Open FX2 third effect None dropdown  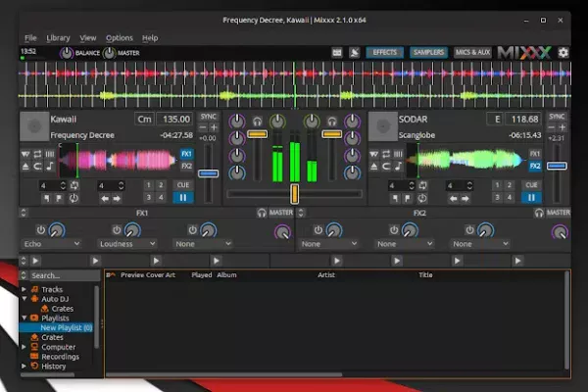click(x=480, y=244)
